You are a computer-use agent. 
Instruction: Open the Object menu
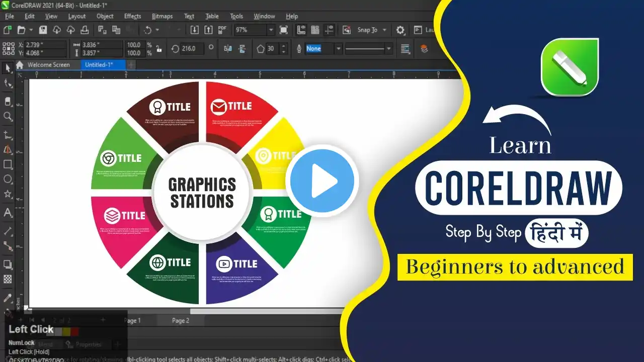coord(105,16)
